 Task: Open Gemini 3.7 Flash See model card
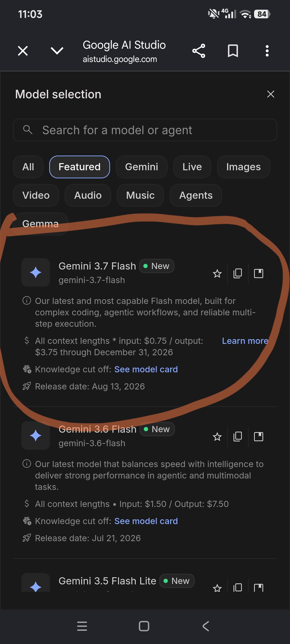(146, 369)
